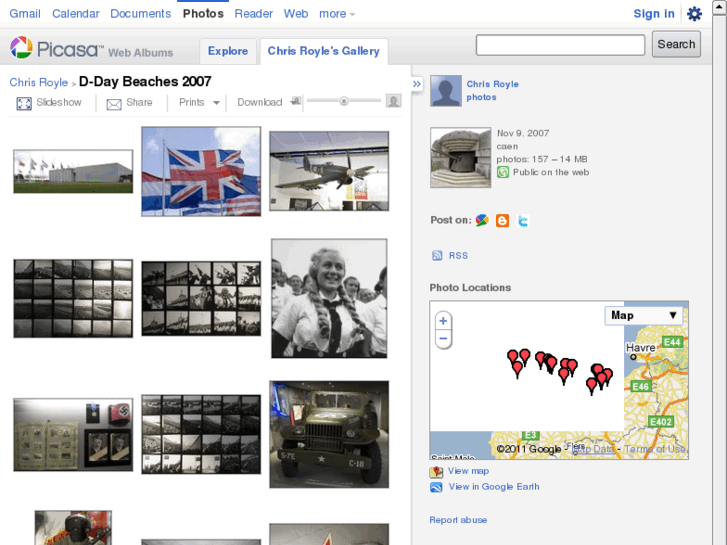Image resolution: width=727 pixels, height=545 pixels.
Task: Click the Google Earth icon
Action: [436, 487]
